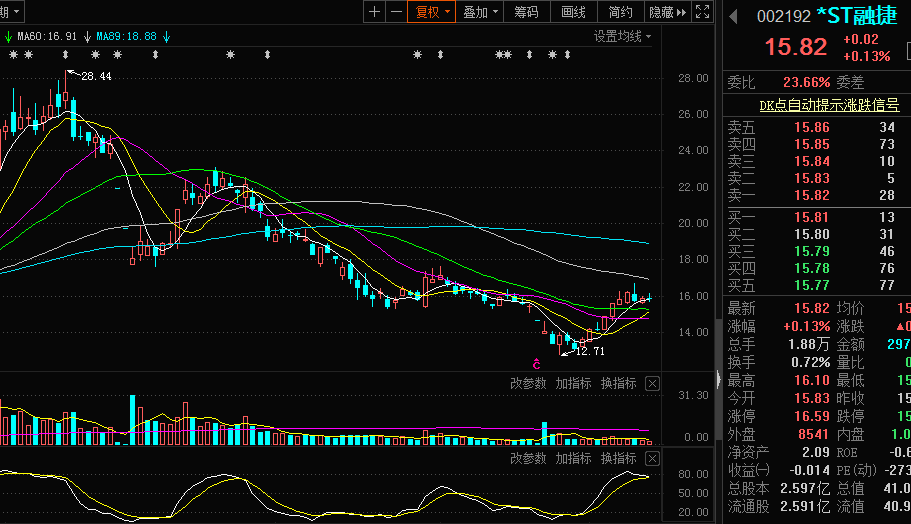Click the 卖五 price 15.86
Image resolution: width=911 pixels, height=524 pixels.
coord(812,127)
